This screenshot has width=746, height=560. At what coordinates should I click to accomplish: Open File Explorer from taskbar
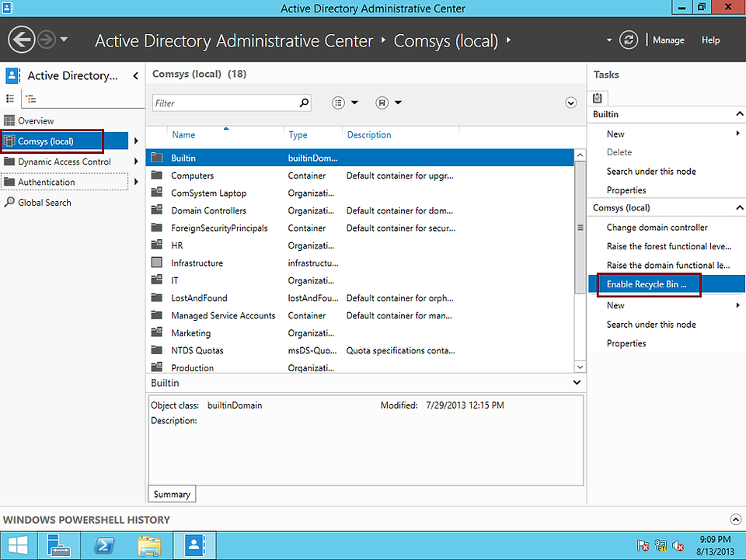(x=149, y=545)
